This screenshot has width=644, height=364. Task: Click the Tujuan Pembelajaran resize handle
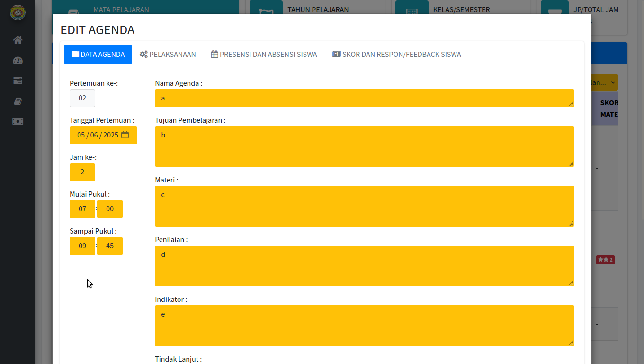pyautogui.click(x=571, y=164)
